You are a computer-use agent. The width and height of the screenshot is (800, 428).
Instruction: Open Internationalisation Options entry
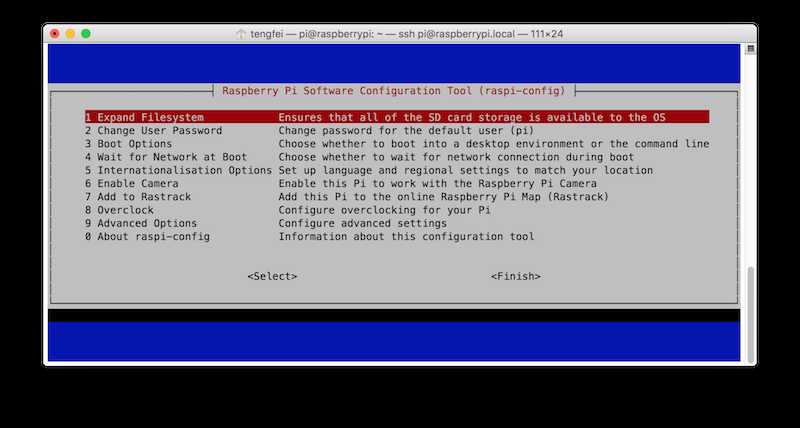click(x=179, y=170)
